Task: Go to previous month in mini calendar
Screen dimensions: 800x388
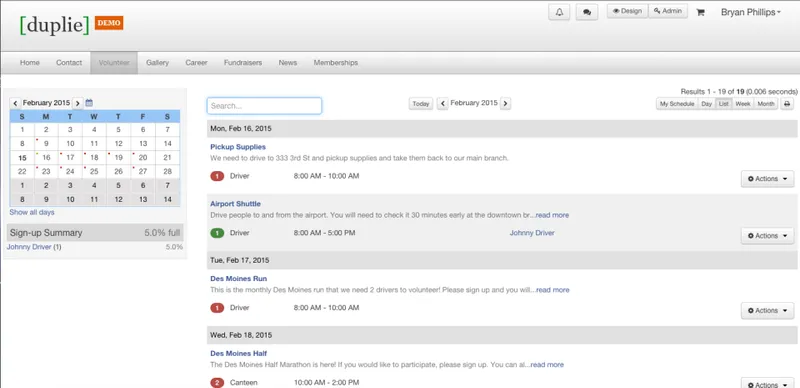Action: (x=15, y=103)
